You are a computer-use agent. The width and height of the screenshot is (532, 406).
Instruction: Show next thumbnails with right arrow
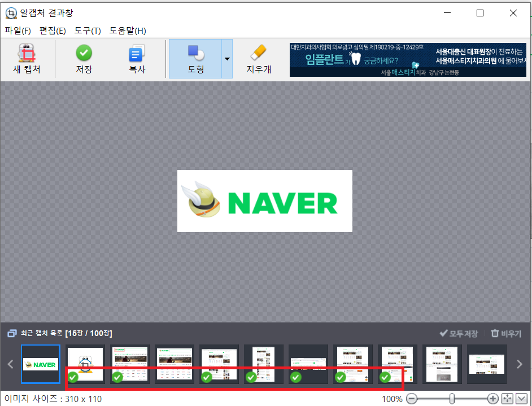[x=520, y=364]
